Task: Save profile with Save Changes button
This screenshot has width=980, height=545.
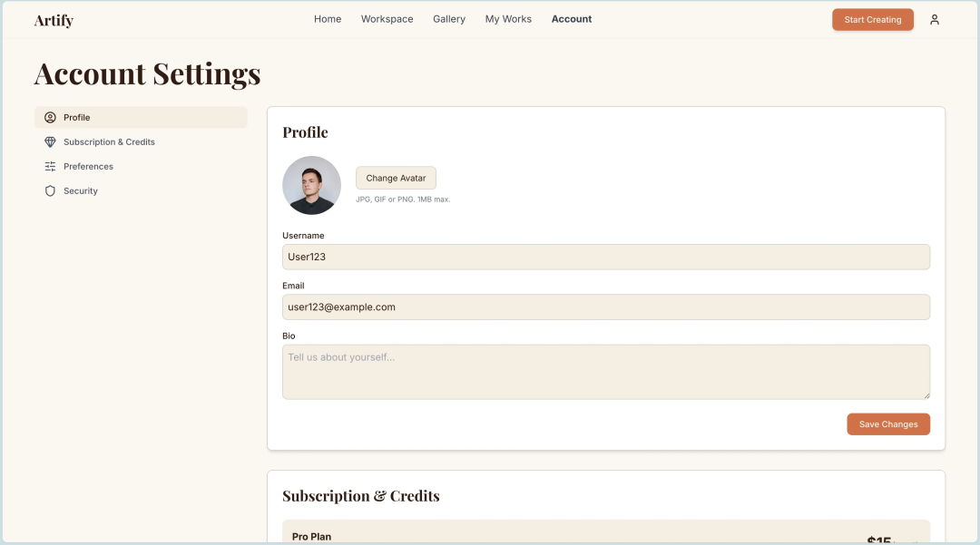Action: click(888, 424)
